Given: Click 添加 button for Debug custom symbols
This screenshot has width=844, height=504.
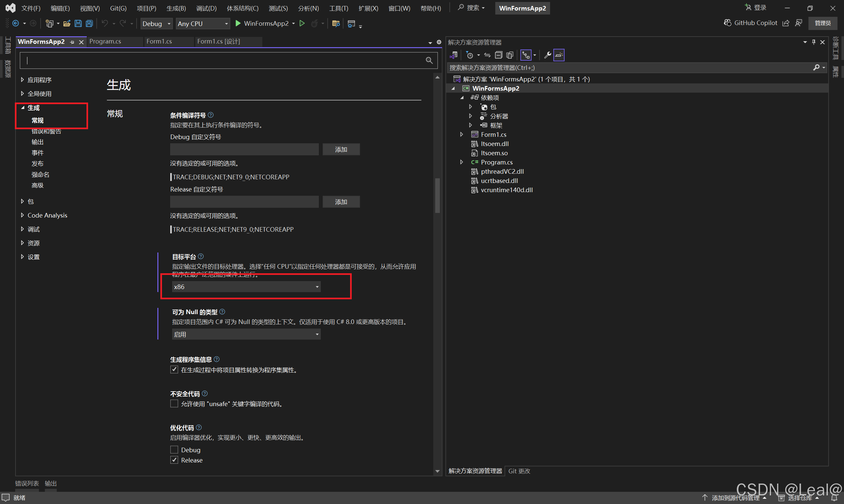Looking at the screenshot, I should 341,149.
